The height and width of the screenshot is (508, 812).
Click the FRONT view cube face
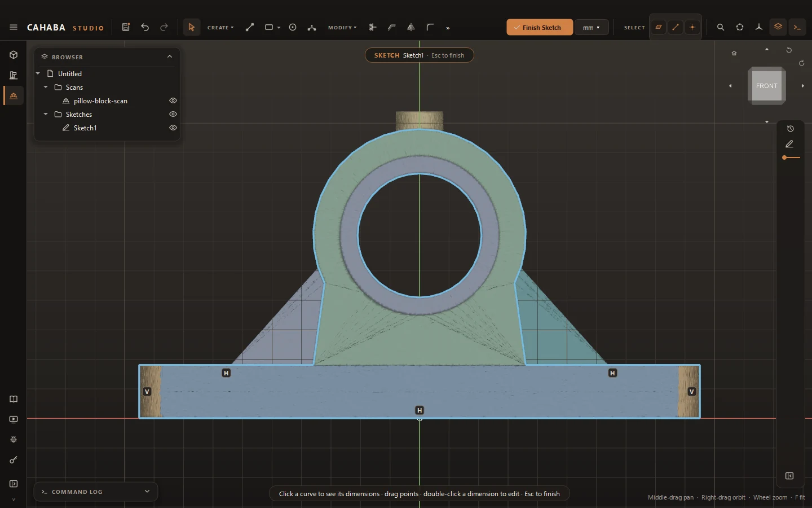pyautogui.click(x=766, y=86)
